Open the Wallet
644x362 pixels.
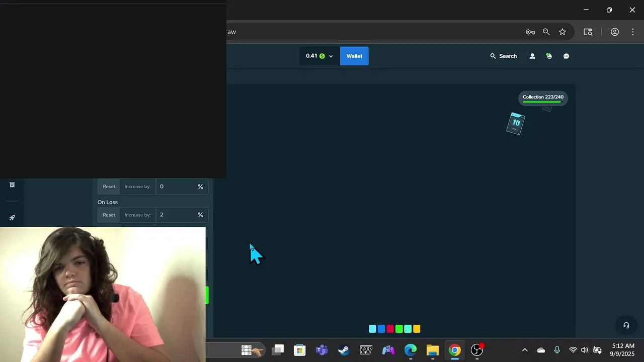[354, 56]
